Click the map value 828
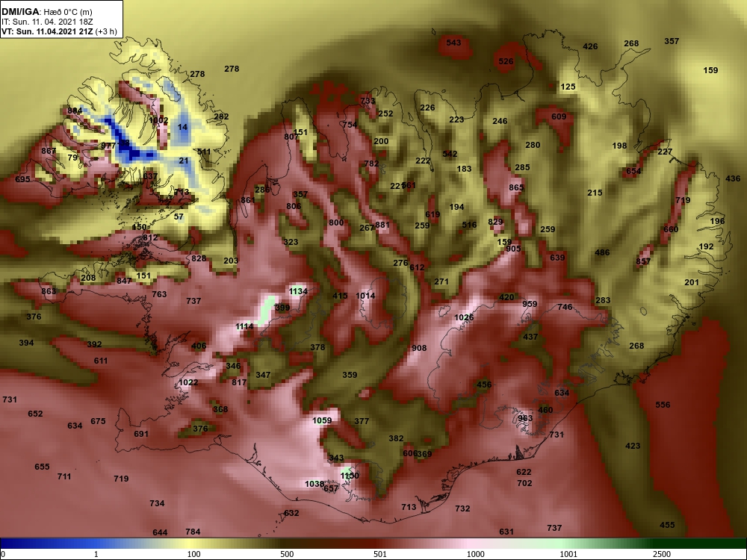 (199, 258)
